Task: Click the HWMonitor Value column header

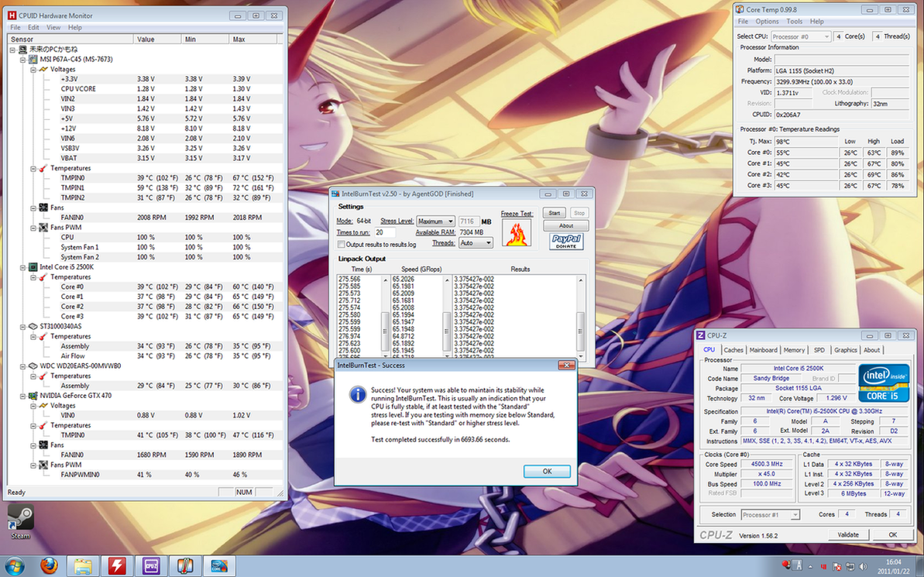Action: pos(157,39)
